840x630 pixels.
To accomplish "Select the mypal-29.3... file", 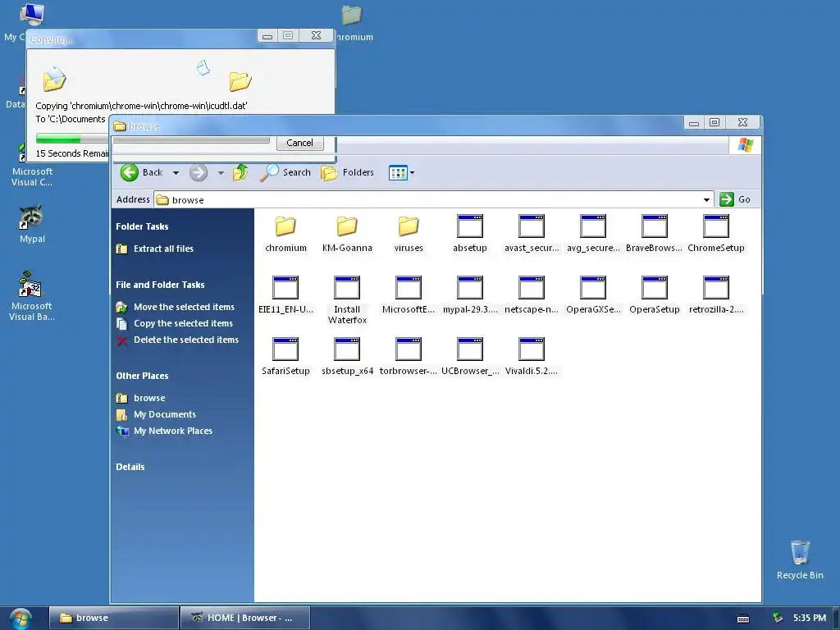I will click(470, 295).
